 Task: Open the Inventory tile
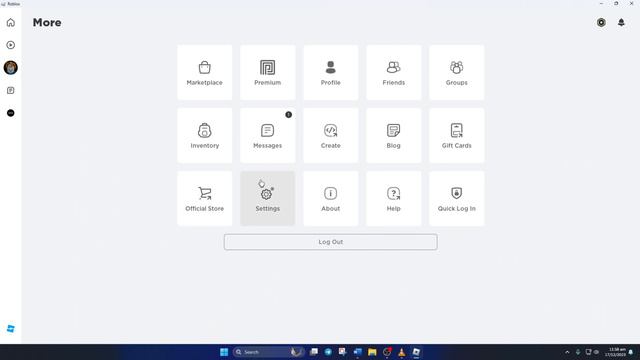pos(204,136)
